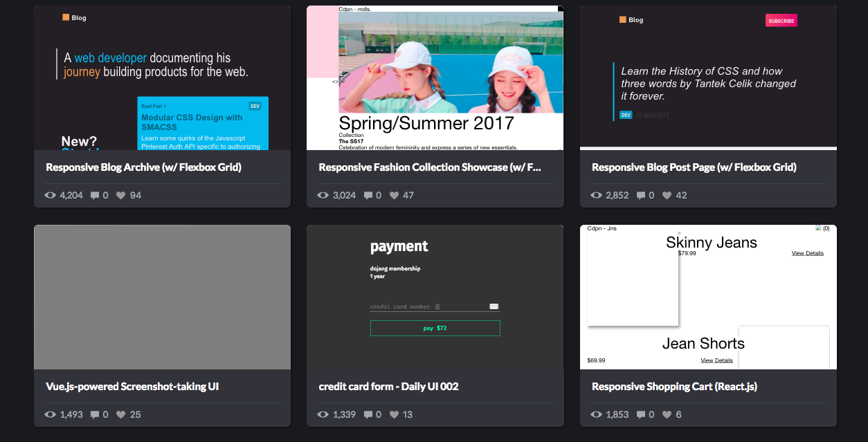Click the green pay $72 button

(435, 328)
